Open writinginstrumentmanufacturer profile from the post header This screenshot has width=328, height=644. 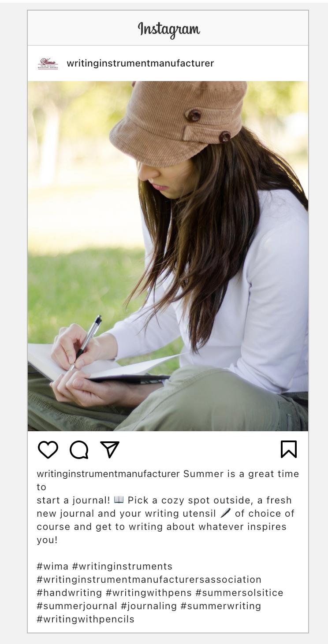pyautogui.click(x=140, y=63)
